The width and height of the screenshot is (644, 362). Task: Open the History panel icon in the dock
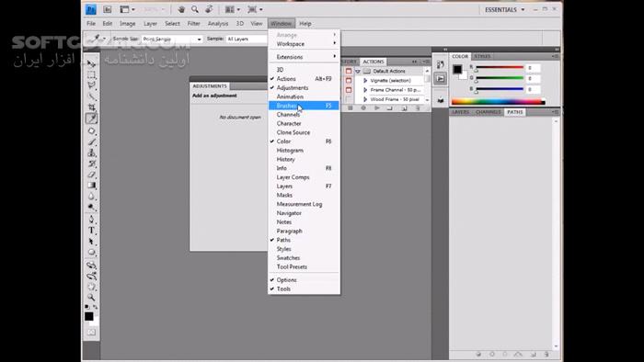coord(440,64)
